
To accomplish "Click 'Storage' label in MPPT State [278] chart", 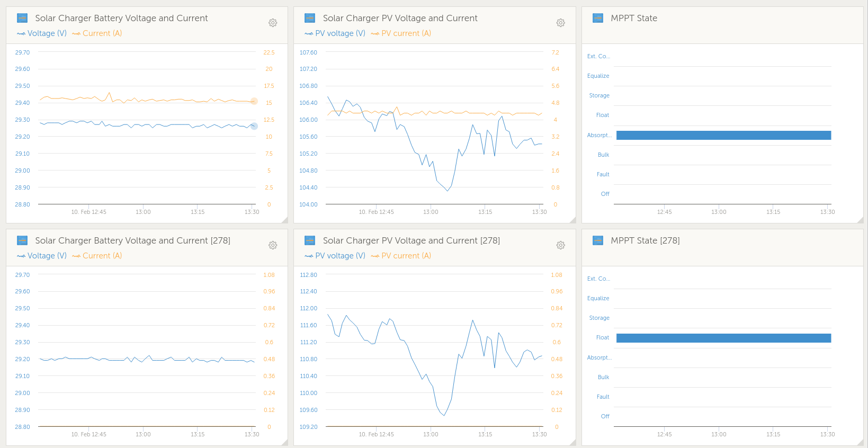I will tap(599, 318).
